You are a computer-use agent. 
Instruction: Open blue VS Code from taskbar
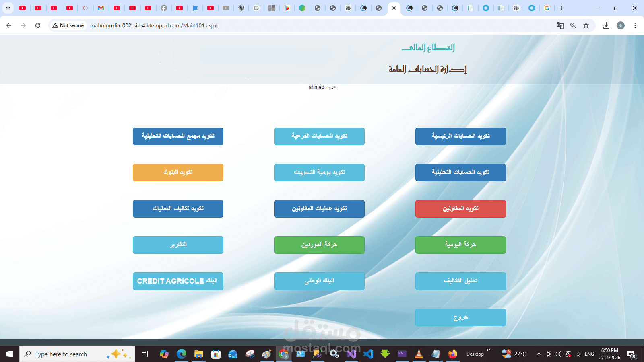pyautogui.click(x=368, y=354)
